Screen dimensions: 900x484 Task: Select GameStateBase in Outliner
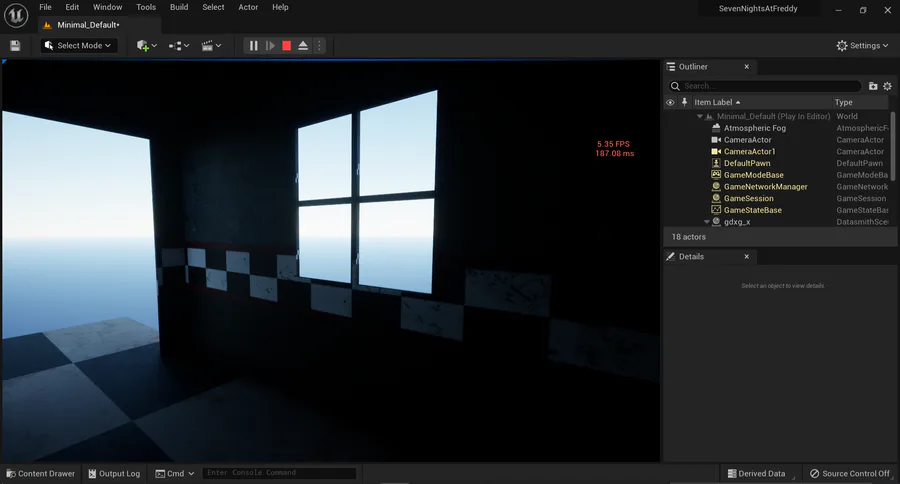point(752,210)
